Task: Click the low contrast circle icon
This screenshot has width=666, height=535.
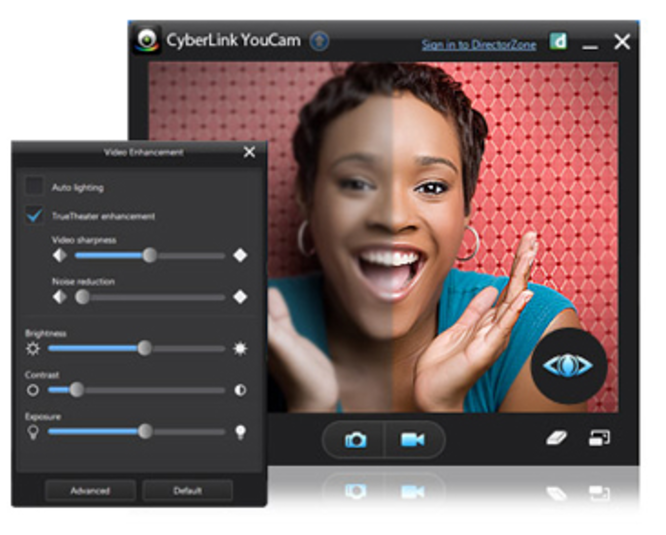Action: (33, 390)
